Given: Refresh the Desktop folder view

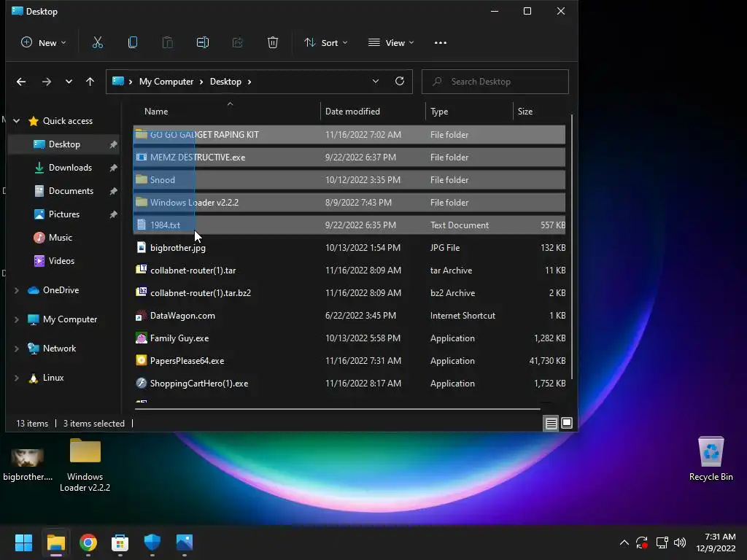Looking at the screenshot, I should (x=400, y=82).
